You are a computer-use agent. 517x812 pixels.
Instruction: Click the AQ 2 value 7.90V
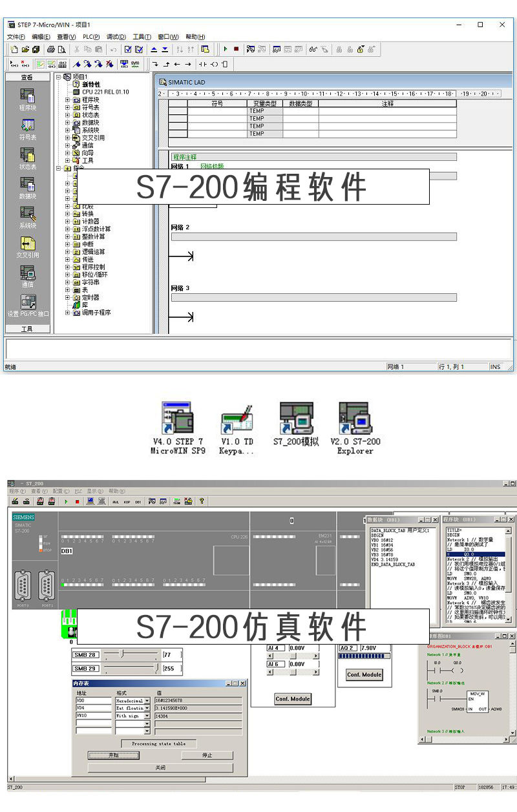click(x=368, y=648)
